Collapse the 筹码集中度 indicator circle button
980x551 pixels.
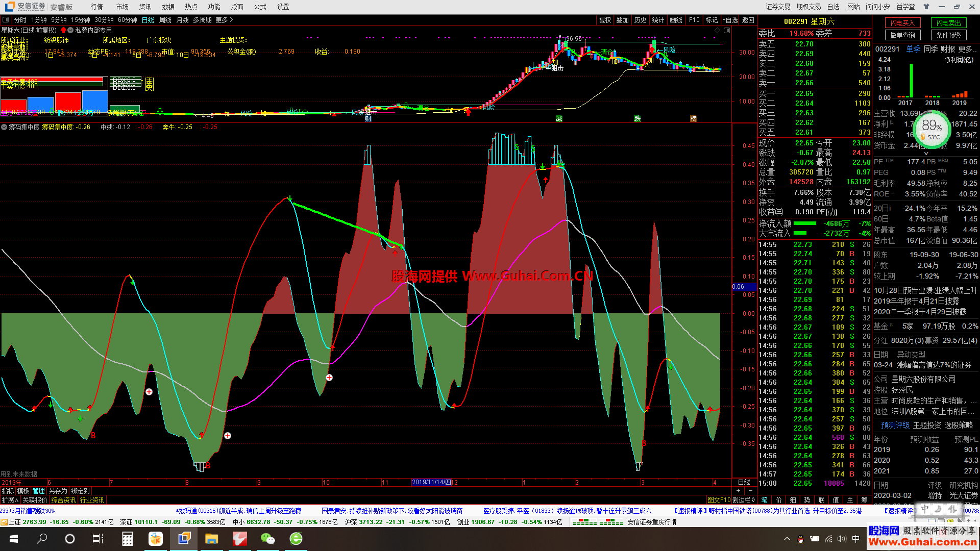pyautogui.click(x=4, y=127)
